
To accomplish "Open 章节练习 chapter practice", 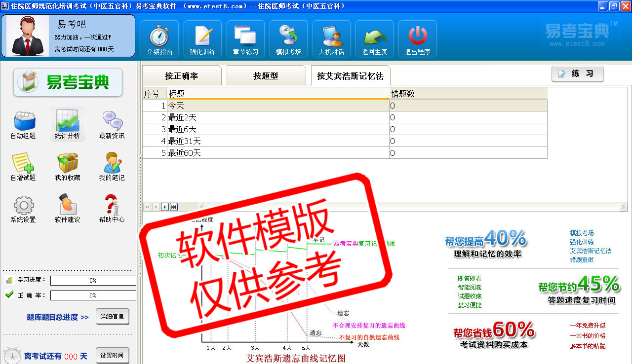I will pyautogui.click(x=245, y=39).
